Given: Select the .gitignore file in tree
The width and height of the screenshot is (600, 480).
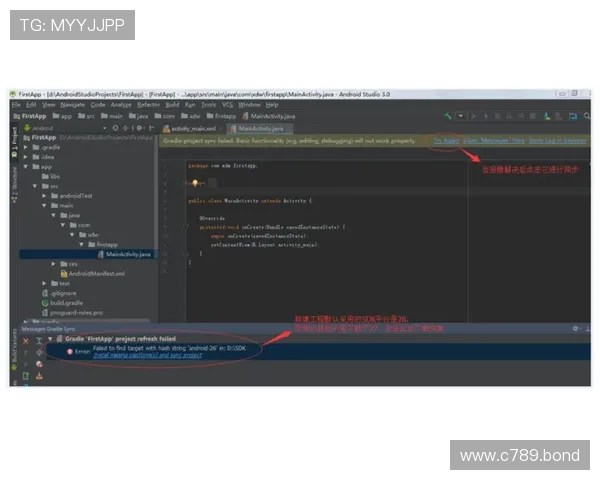Looking at the screenshot, I should point(59,293).
